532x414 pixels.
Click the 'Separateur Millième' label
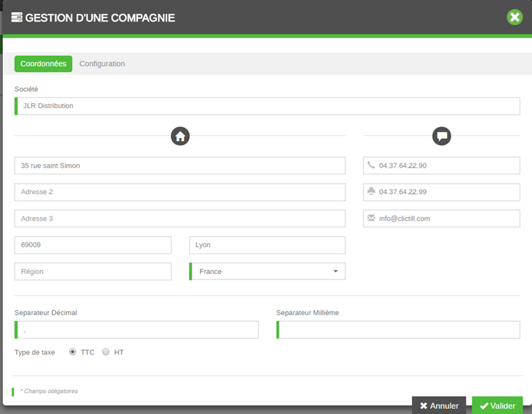307,312
